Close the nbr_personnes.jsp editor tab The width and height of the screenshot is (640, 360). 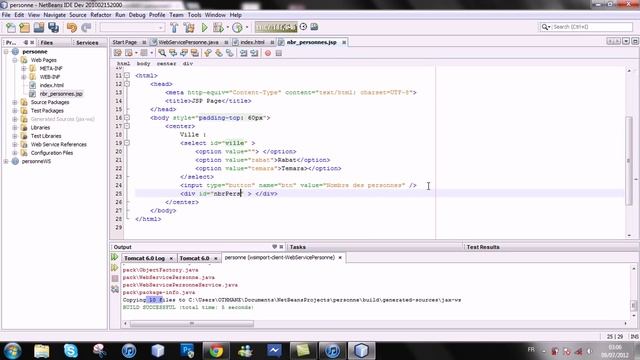click(344, 42)
